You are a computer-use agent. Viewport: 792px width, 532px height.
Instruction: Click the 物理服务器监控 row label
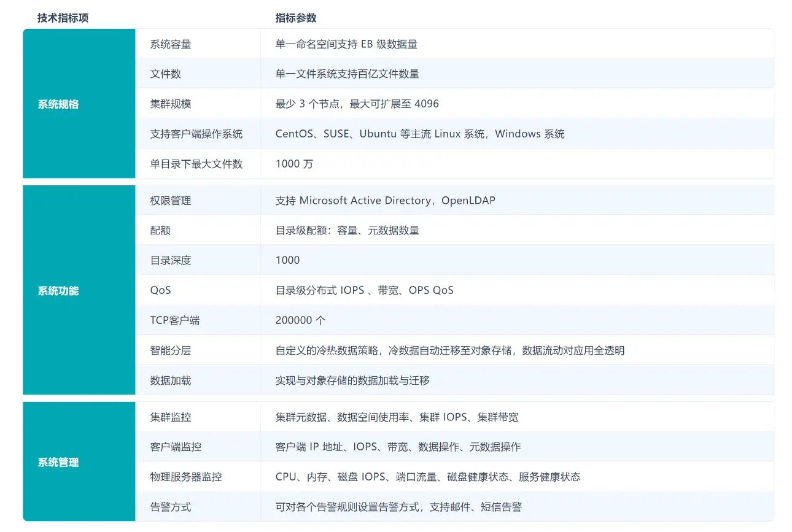tap(186, 477)
